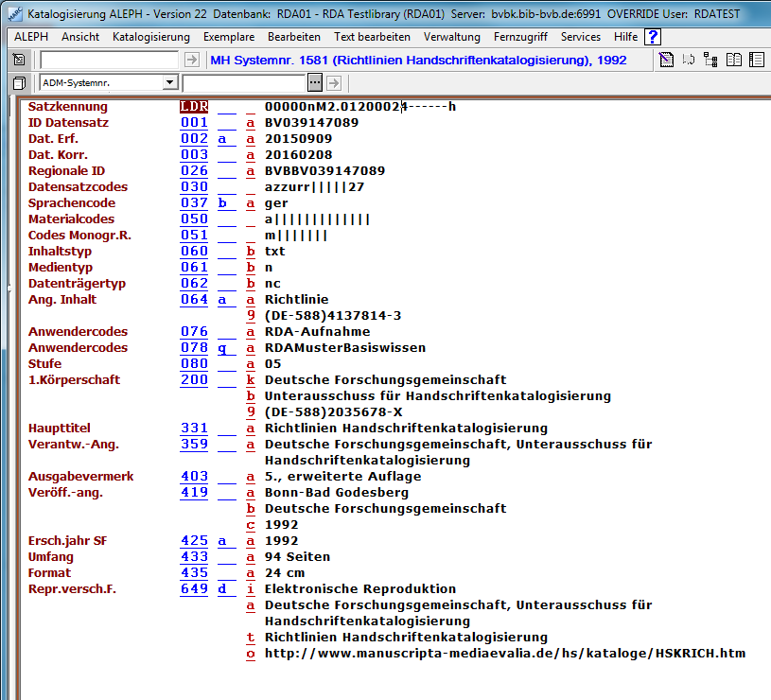The height and width of the screenshot is (700, 771).
Task: Click the icon left of ADM-Systemnr. dropdown
Action: click(x=19, y=83)
